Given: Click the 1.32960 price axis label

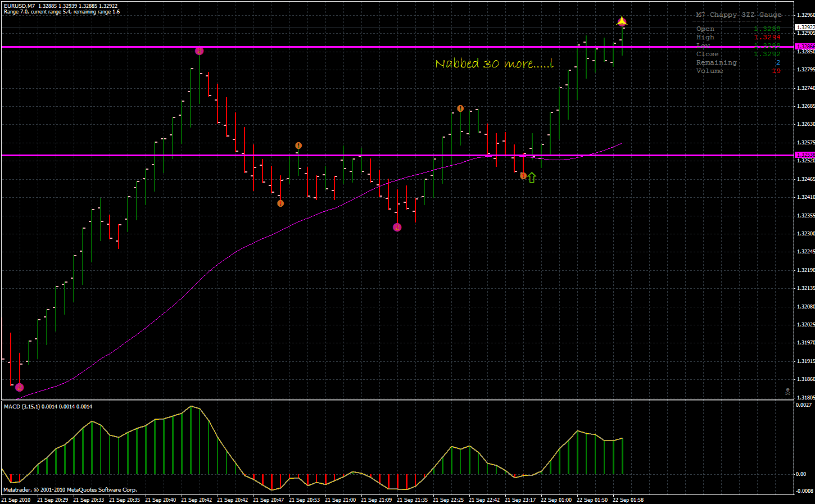Looking at the screenshot, I should click(x=805, y=15).
